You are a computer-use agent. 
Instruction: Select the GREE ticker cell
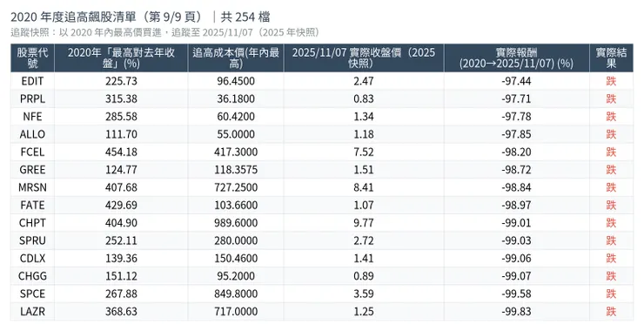tap(32, 169)
